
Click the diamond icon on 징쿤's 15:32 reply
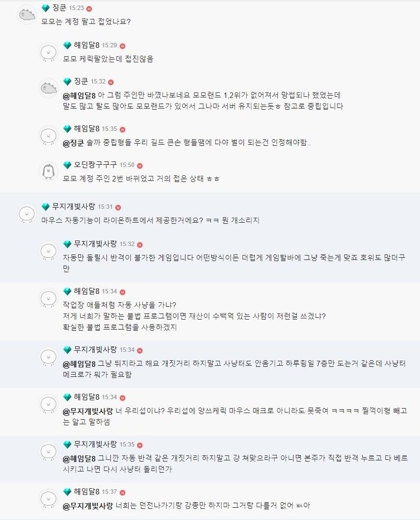click(67, 81)
